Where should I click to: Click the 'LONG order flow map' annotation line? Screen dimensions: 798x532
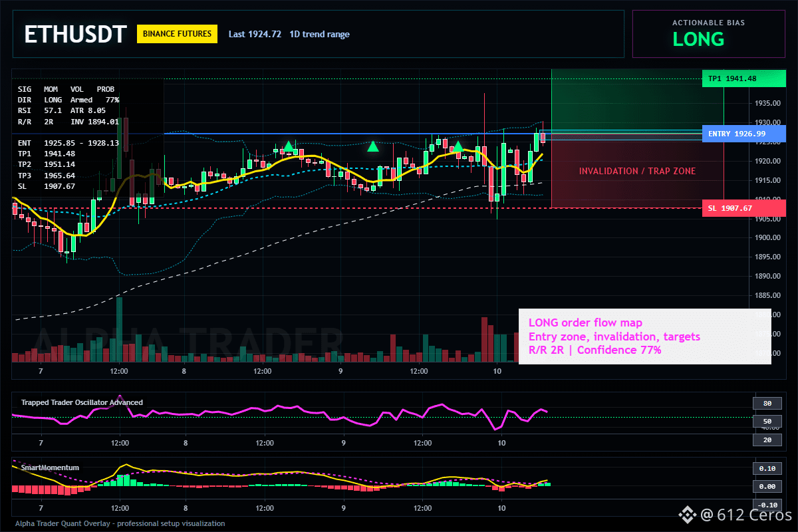(x=585, y=323)
